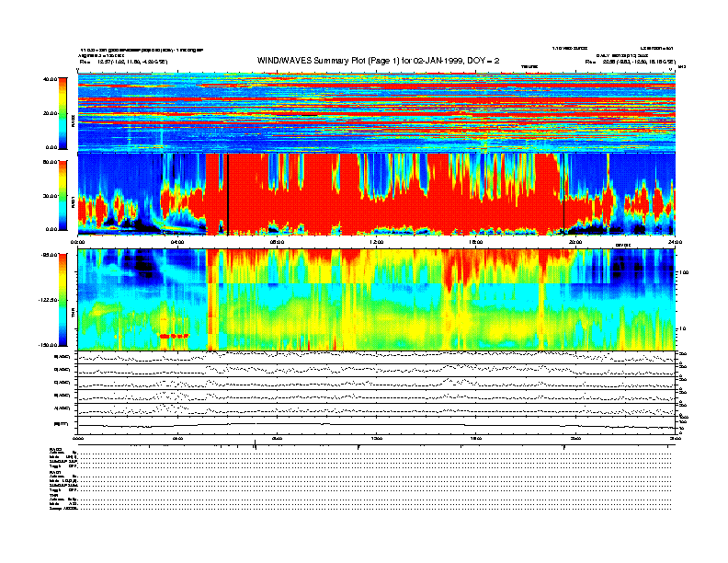Click the RAD1 color scale bar
728x563 pixels.
pos(63,194)
